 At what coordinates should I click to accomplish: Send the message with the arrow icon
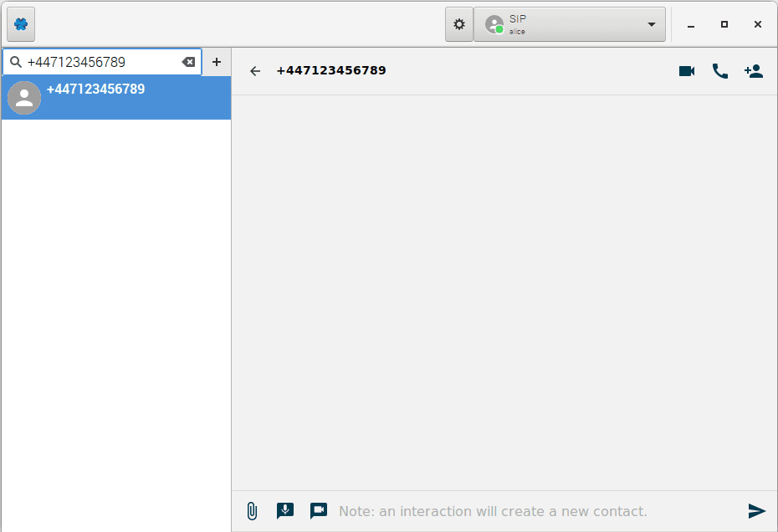point(756,511)
